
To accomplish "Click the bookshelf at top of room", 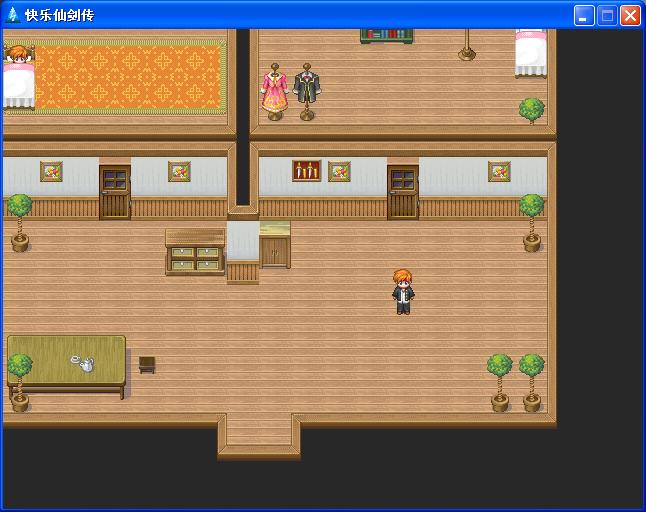I will [387, 35].
